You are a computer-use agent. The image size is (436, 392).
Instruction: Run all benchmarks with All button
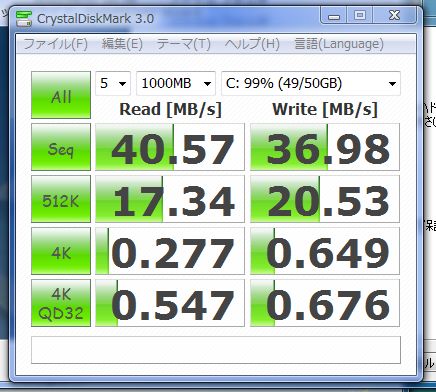(x=61, y=95)
